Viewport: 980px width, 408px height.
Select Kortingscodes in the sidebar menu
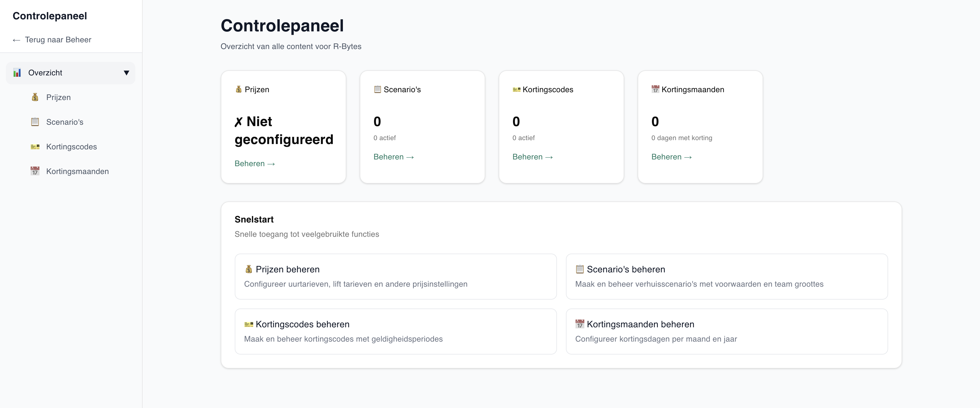pos(71,147)
